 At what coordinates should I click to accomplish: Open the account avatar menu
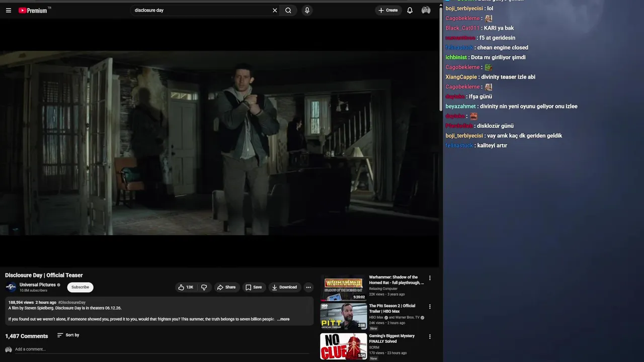click(x=426, y=10)
